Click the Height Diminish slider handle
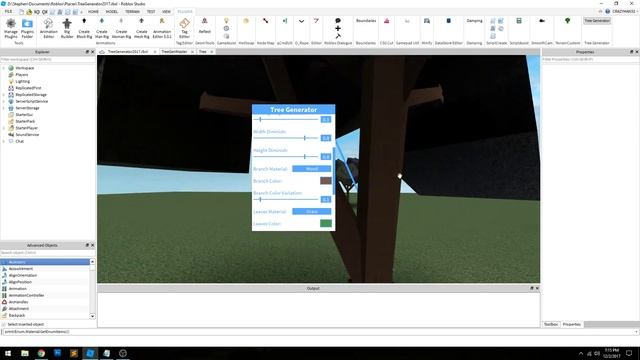Image resolution: width=640 pixels, height=360 pixels. (304, 156)
